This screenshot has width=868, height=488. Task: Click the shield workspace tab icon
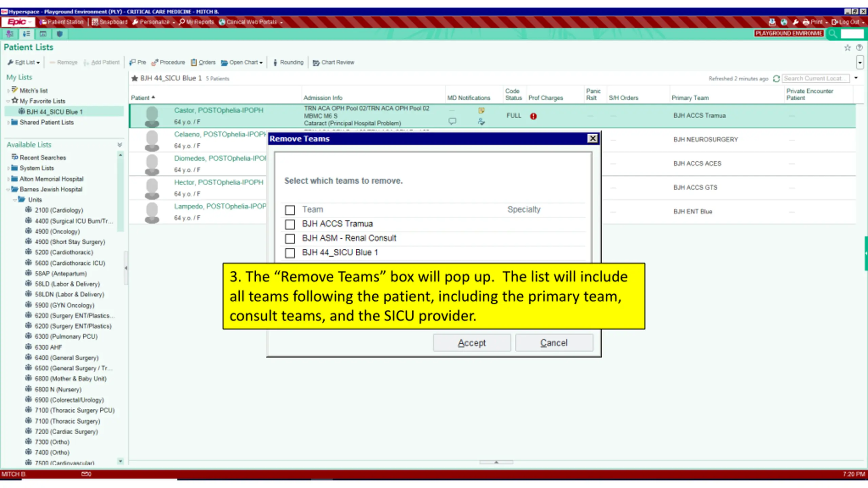[x=60, y=34]
